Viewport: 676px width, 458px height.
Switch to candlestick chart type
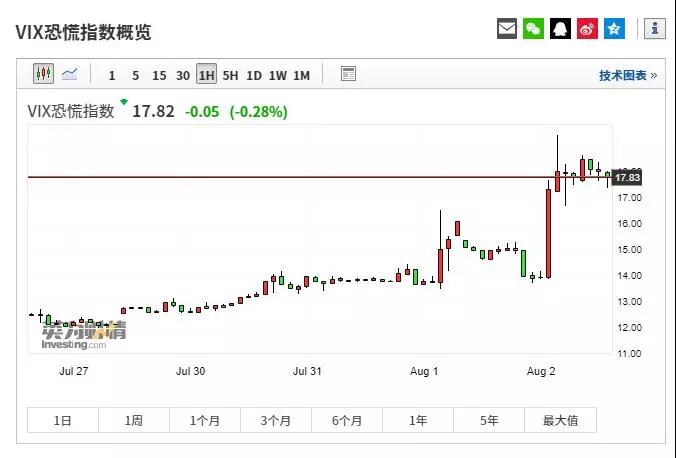(43, 74)
